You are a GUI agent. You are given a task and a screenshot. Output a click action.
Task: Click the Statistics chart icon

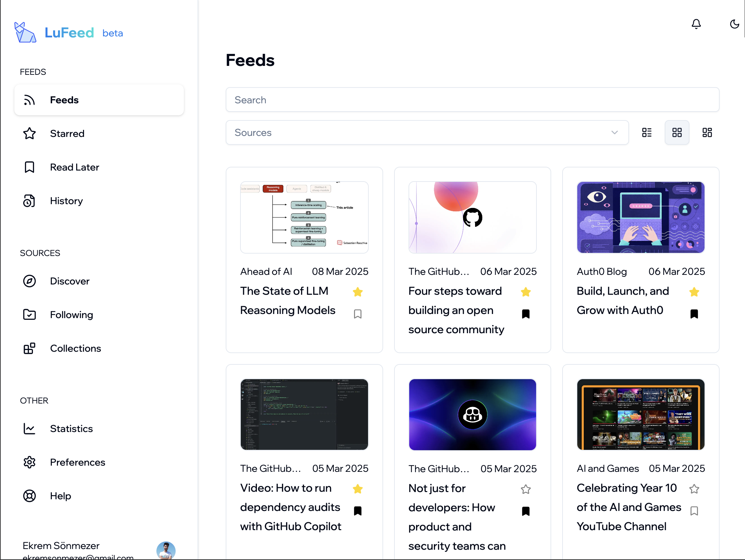[29, 429]
